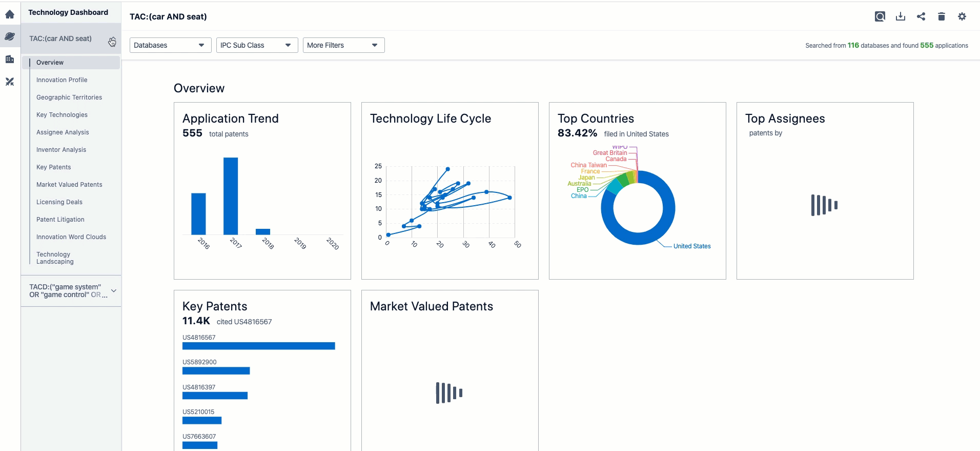Open the planet technology dashboard icon

[10, 36]
